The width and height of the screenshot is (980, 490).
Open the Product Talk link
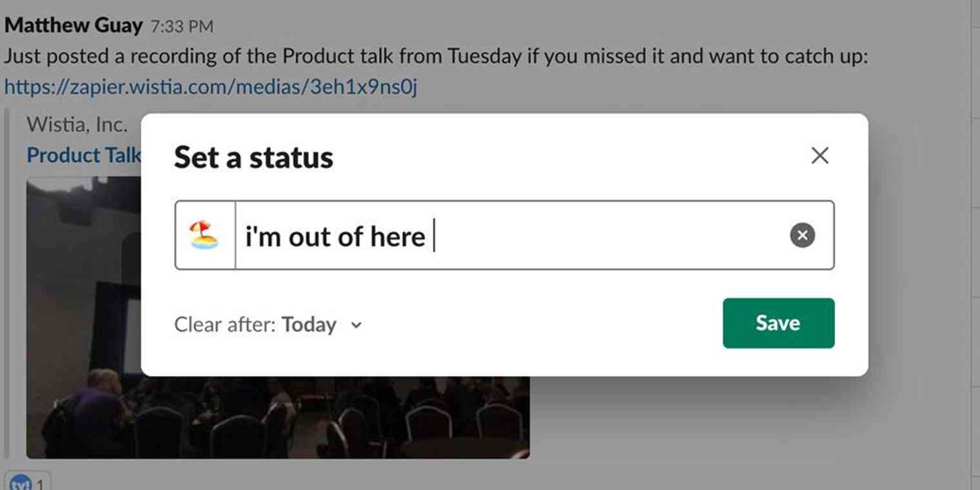(x=84, y=155)
